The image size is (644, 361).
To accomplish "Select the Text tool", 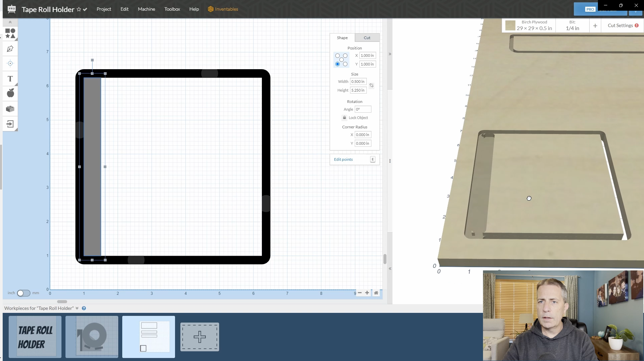I will click(x=10, y=79).
